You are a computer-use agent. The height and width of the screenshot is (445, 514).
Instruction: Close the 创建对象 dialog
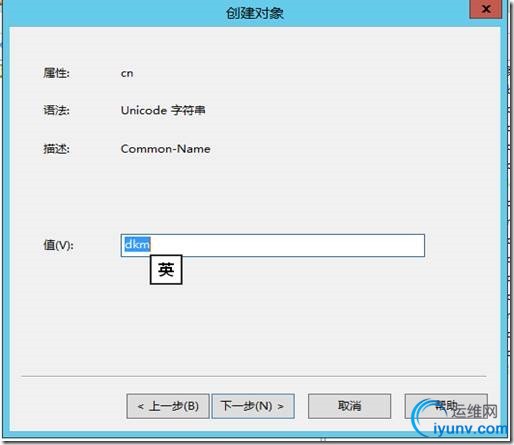(486, 9)
